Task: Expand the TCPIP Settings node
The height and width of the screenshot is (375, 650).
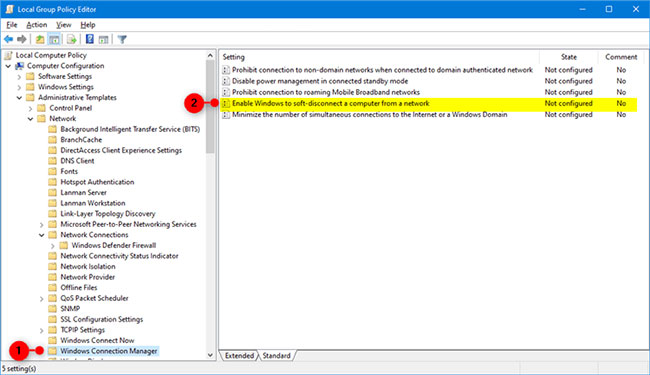Action: 41,330
